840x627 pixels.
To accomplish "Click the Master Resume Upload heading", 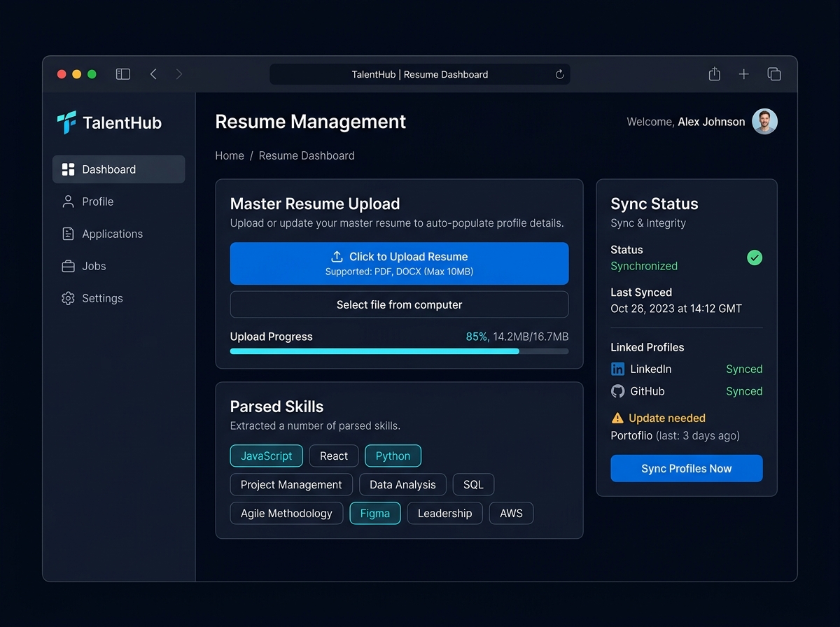I will pos(315,204).
